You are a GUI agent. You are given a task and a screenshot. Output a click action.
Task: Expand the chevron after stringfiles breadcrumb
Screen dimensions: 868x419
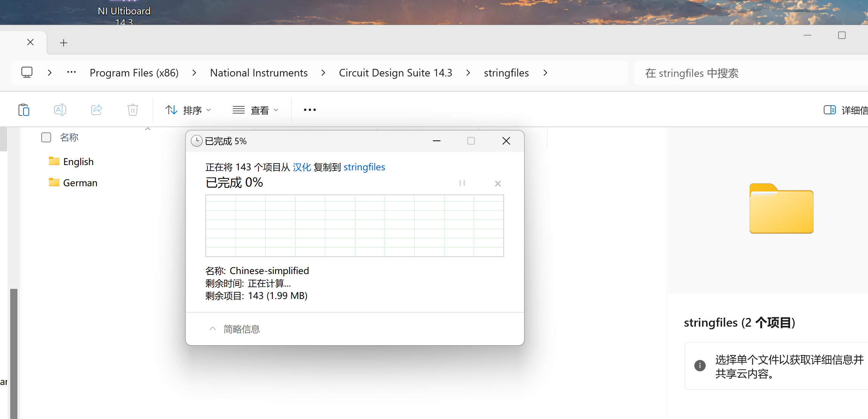point(545,73)
